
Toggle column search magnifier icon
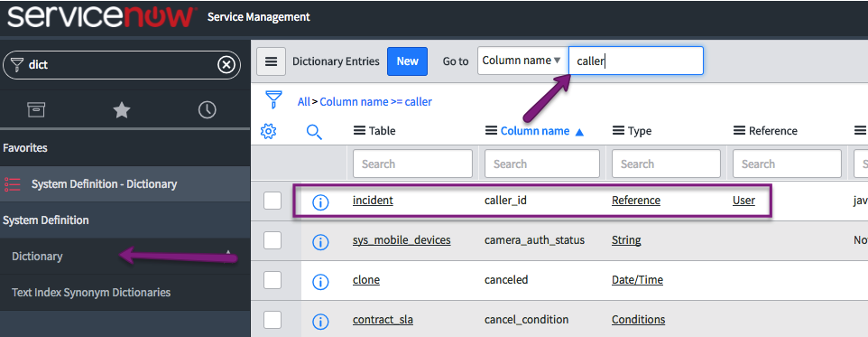point(314,132)
